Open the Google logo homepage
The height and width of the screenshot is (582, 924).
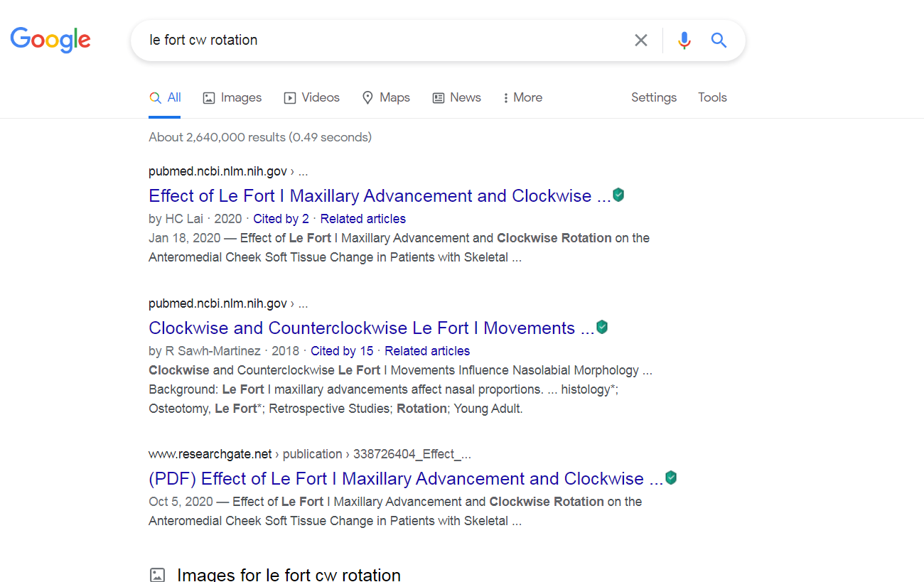[50, 40]
